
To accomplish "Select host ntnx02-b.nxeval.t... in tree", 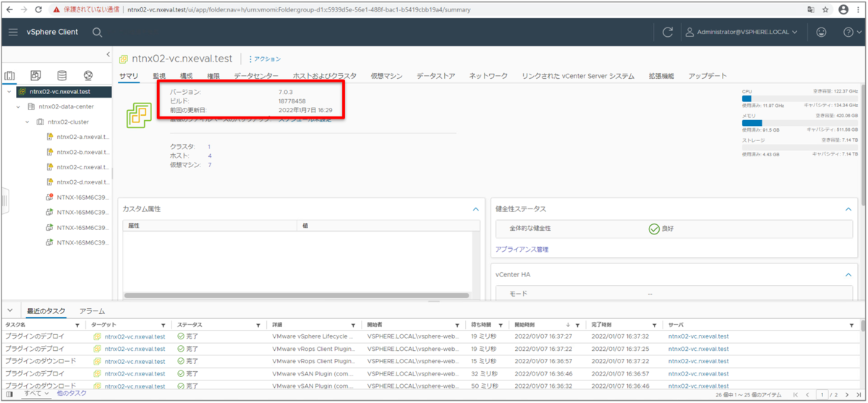I will (82, 152).
